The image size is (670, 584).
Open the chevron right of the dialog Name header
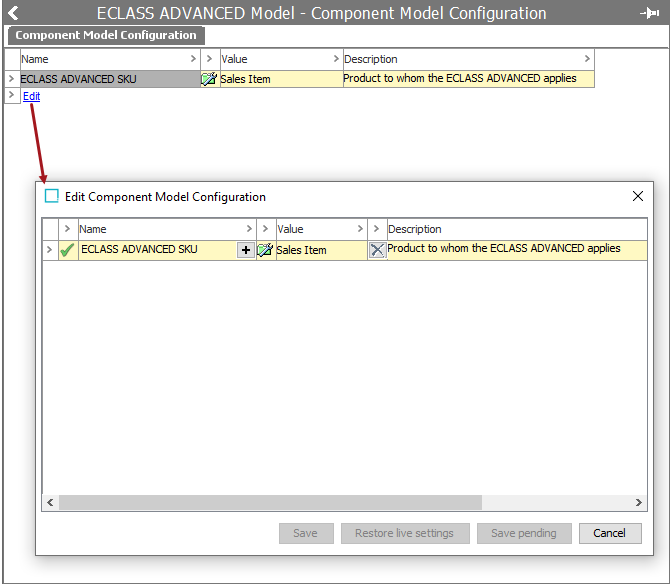click(249, 229)
